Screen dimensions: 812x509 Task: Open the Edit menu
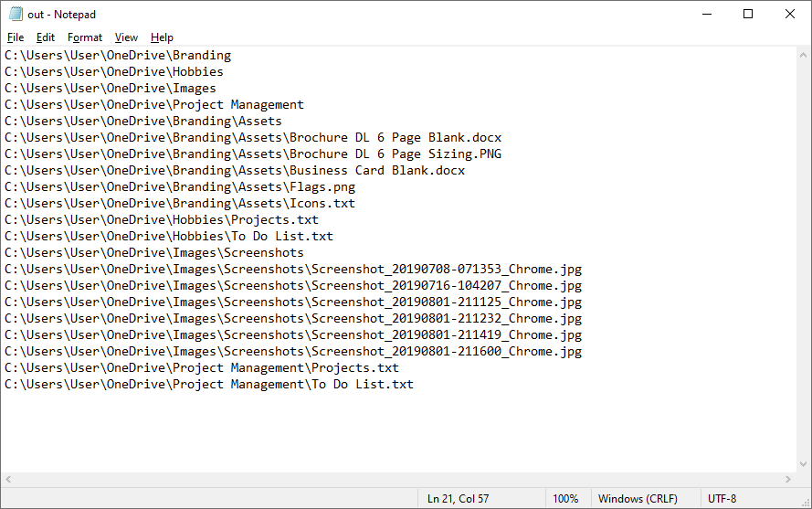click(46, 37)
